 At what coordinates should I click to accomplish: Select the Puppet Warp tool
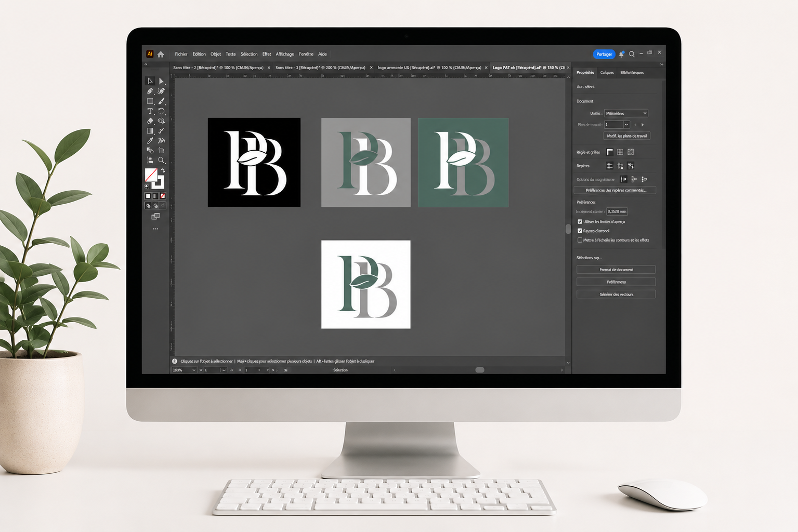point(162,141)
